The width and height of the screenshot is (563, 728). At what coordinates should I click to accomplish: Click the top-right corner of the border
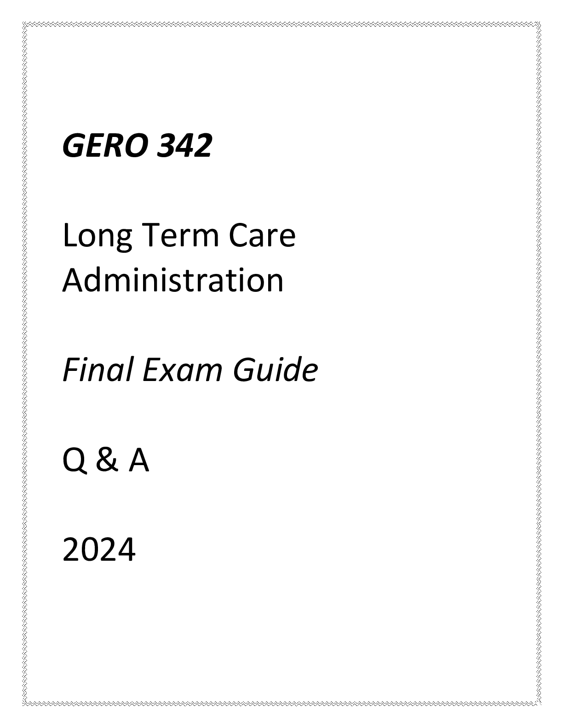(539, 23)
